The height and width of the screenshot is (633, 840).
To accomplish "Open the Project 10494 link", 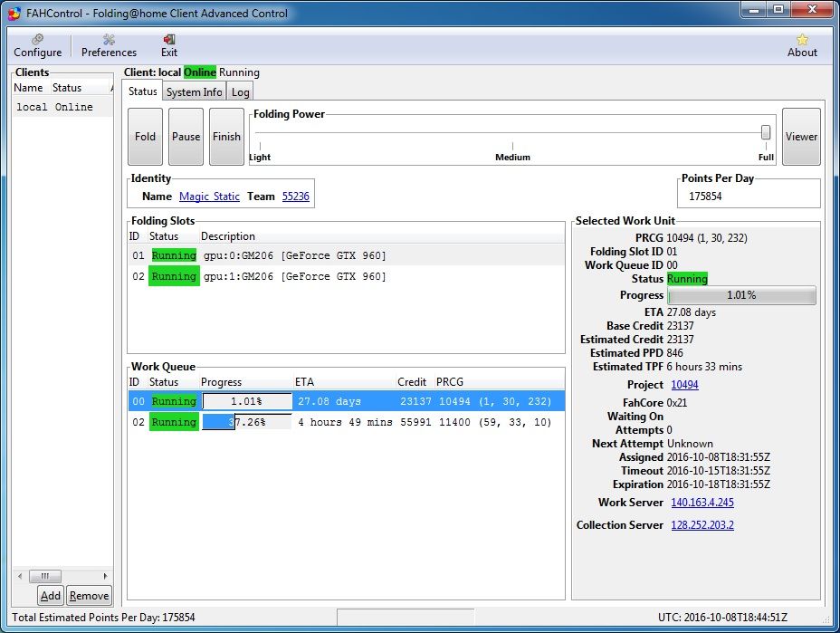I will click(x=684, y=385).
